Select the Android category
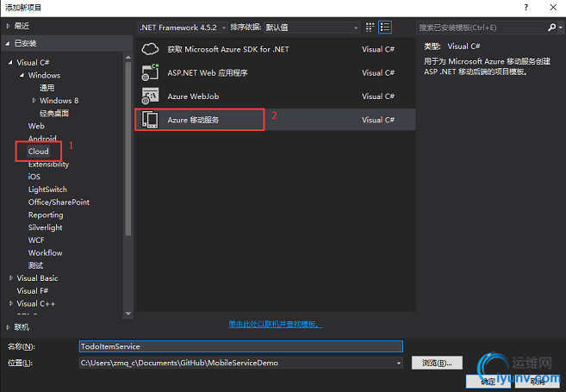This screenshot has width=566, height=392. pyautogui.click(x=42, y=138)
